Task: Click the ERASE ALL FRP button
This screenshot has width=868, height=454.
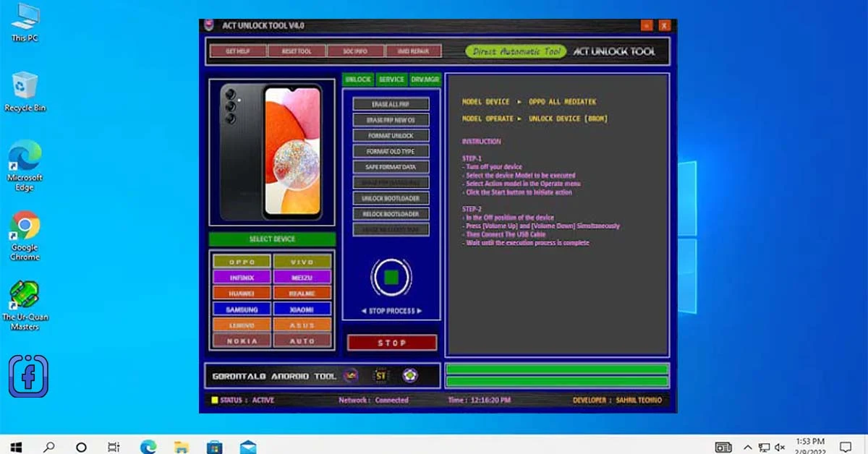Action: pos(391,104)
